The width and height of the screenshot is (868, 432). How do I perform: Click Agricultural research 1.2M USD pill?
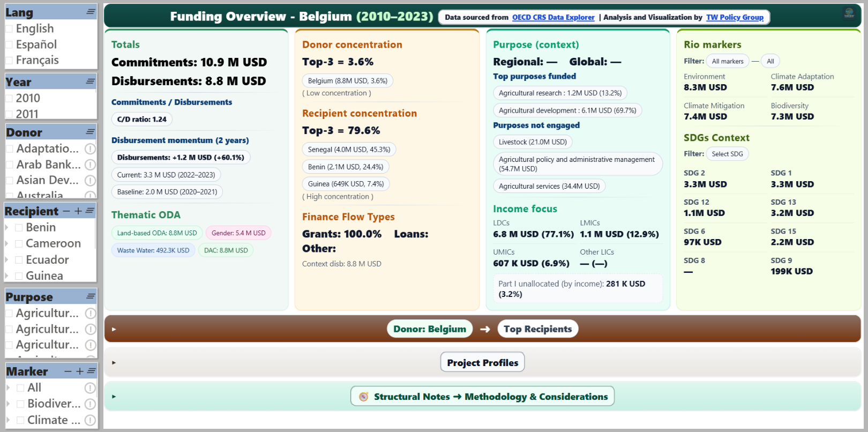point(560,93)
